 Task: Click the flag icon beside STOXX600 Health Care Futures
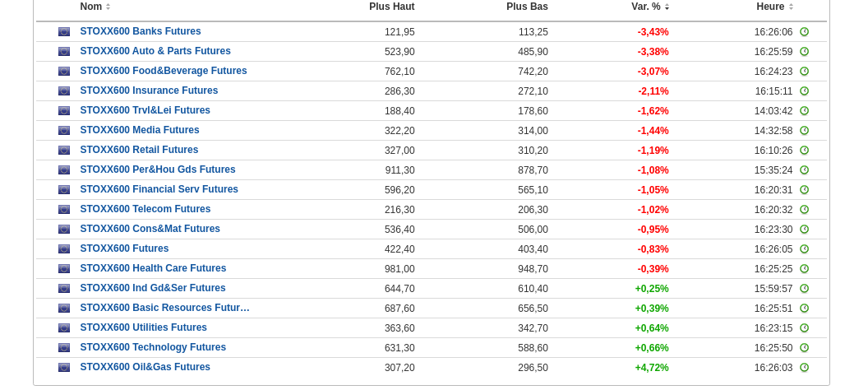click(64, 269)
